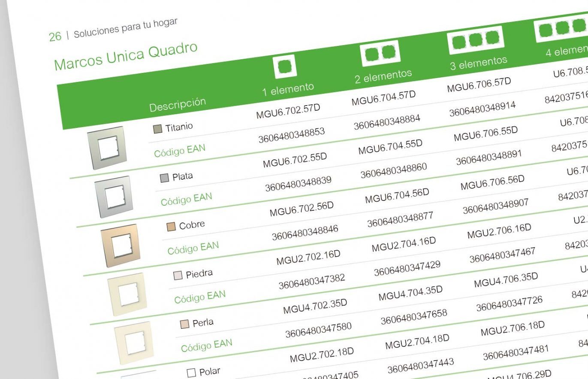Image resolution: width=588 pixels, height=379 pixels.
Task: Click the white Polar color swatch
Action: (x=191, y=373)
